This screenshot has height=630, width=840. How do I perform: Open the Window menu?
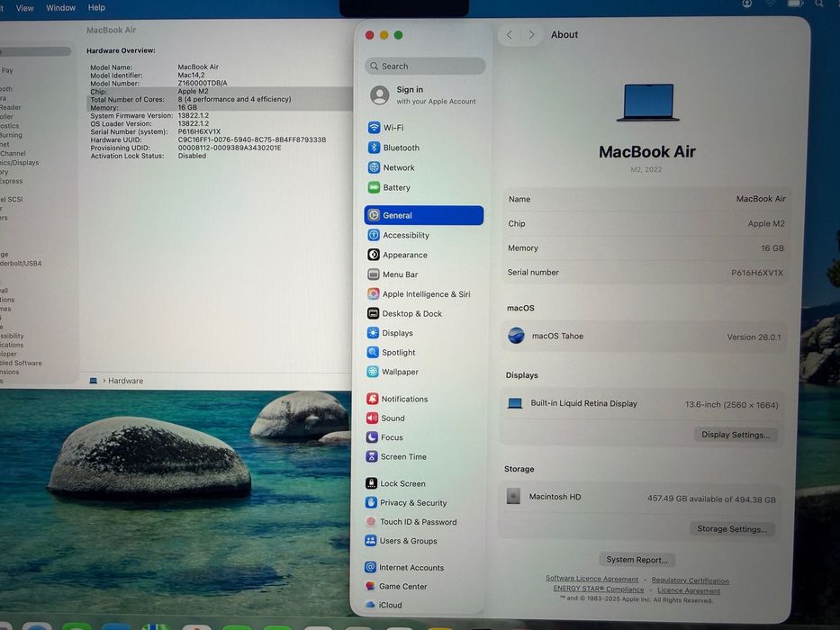(60, 8)
